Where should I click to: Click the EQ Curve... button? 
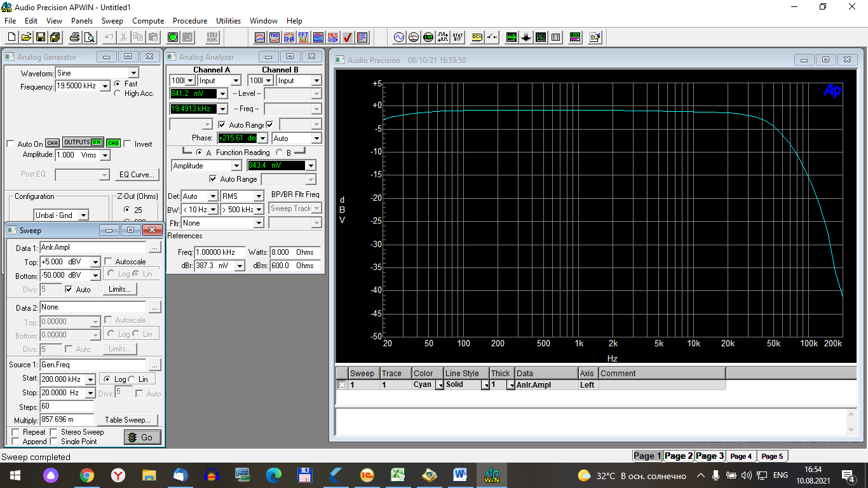[x=137, y=175]
